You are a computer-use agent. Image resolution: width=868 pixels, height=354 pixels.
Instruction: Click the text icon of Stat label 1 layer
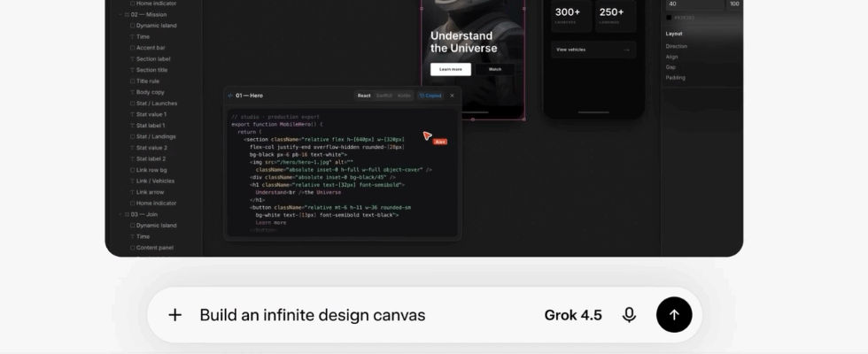coord(132,125)
